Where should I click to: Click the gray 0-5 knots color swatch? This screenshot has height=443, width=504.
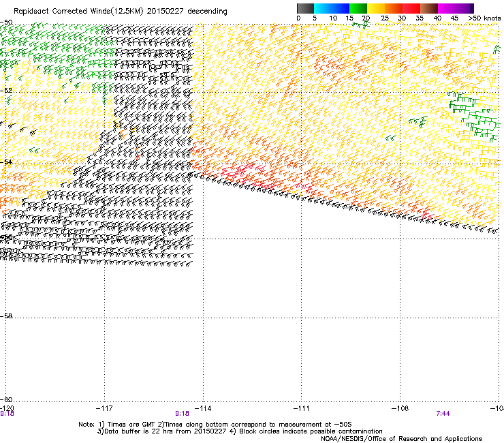[305, 8]
